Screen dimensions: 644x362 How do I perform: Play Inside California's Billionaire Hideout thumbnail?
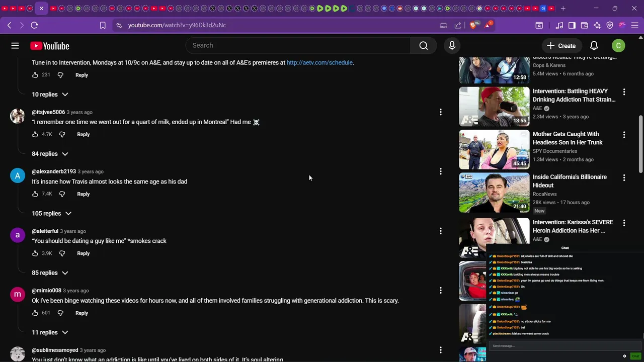pos(494,193)
